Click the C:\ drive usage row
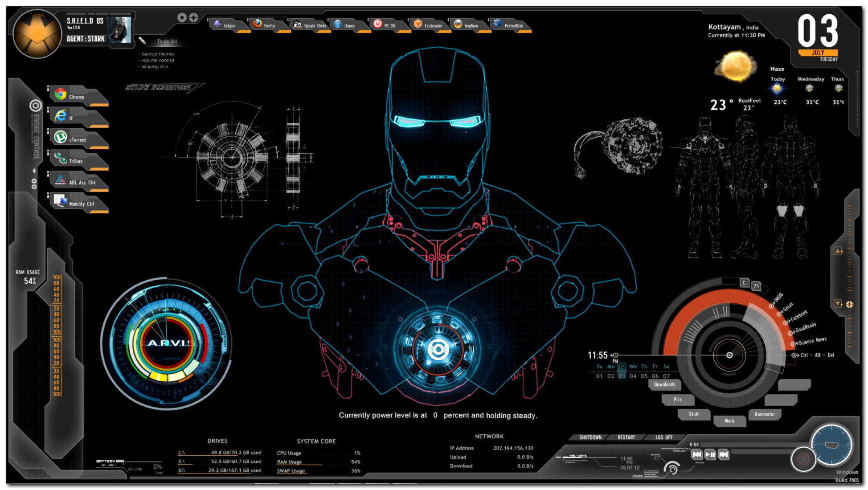This screenshot has width=868, height=490. (x=220, y=453)
